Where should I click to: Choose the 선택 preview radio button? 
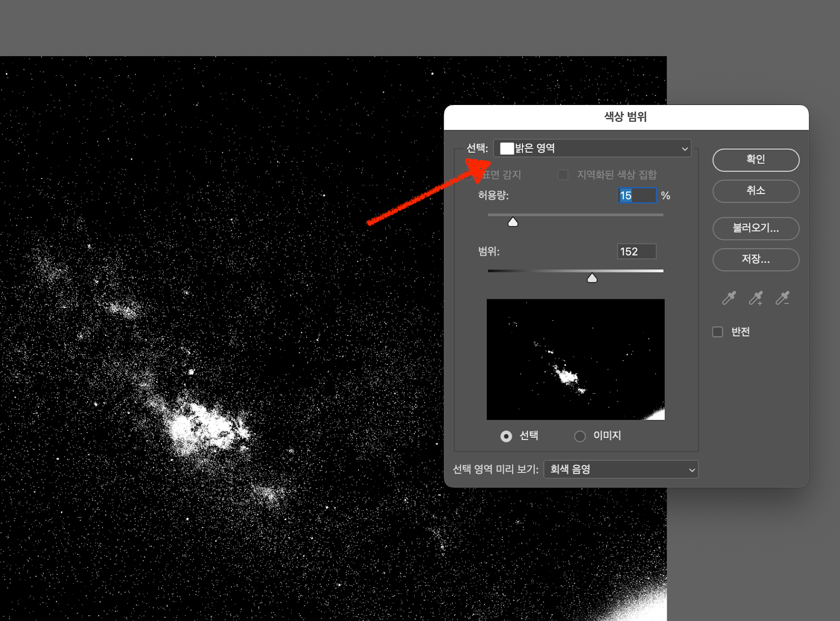pos(506,436)
